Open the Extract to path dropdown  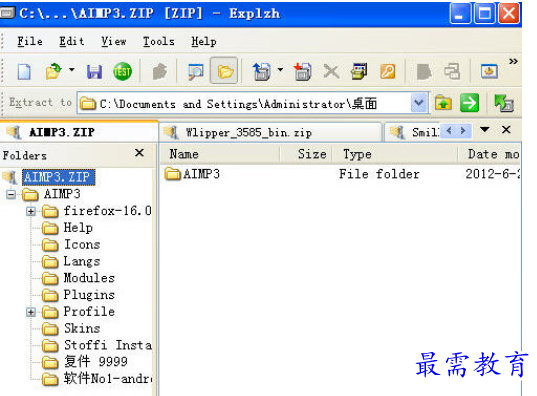point(419,103)
